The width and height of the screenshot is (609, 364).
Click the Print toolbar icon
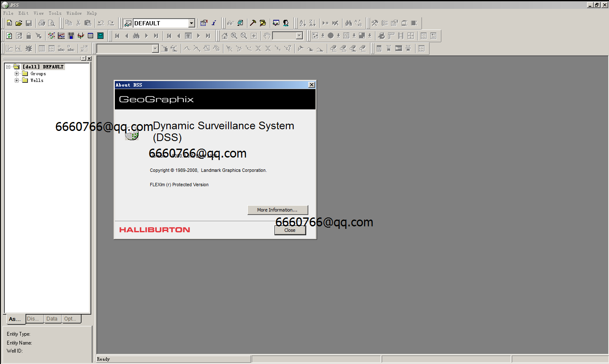coord(42,23)
